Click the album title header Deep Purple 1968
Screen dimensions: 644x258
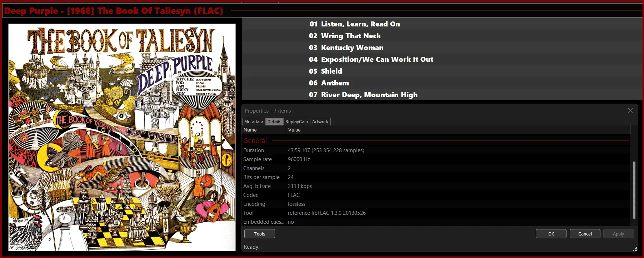114,11
